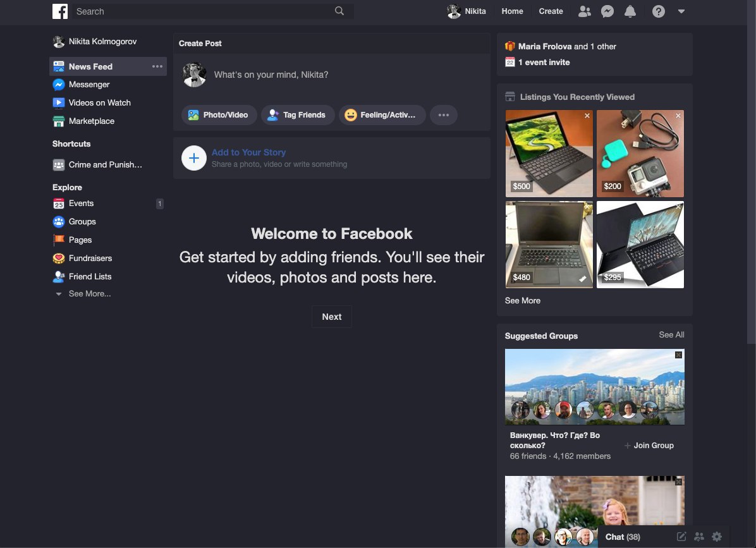Open the Quick Help question mark icon
Image resolution: width=756 pixels, height=548 pixels.
pos(659,11)
